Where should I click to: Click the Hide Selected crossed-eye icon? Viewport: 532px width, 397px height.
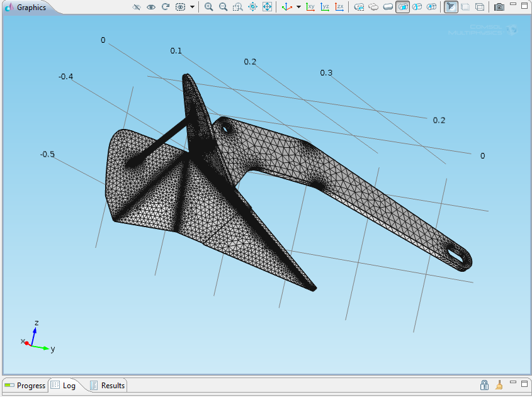tap(137, 7)
